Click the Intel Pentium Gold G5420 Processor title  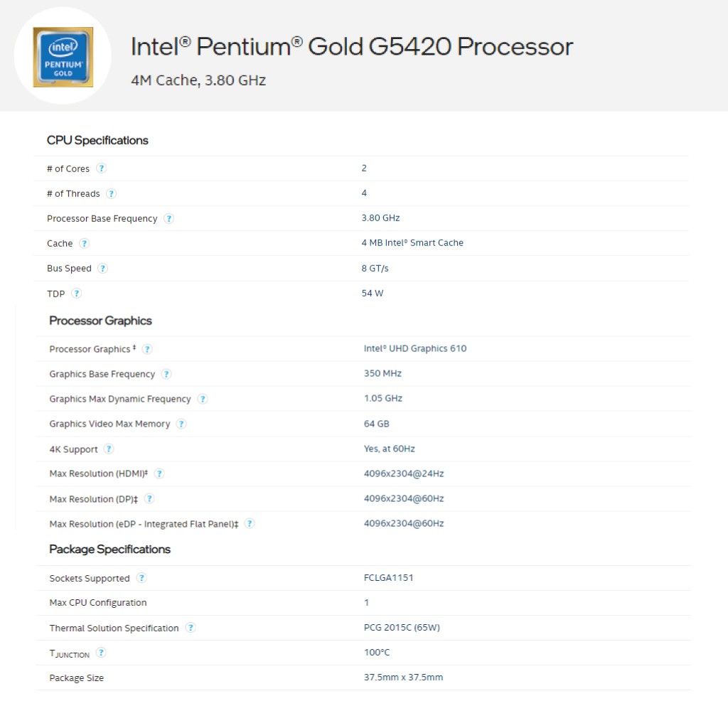[x=352, y=47]
